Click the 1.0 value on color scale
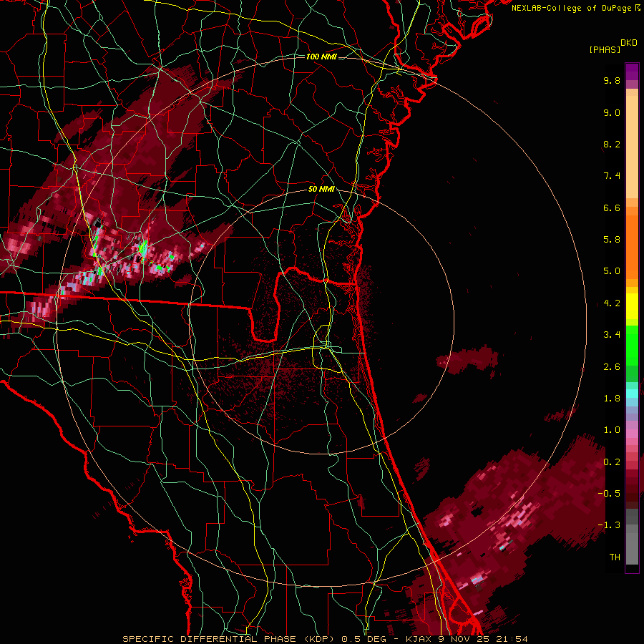Screen dimensions: 644x644 612,430
